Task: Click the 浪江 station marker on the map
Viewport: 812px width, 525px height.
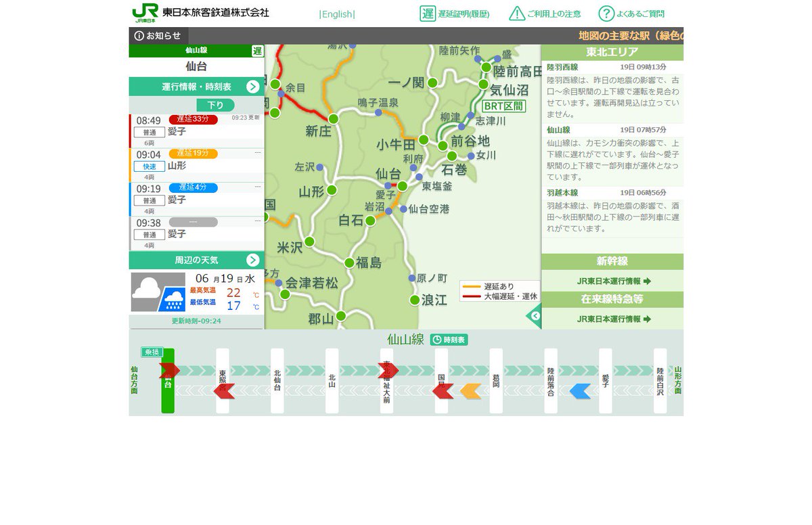Action: coord(415,300)
